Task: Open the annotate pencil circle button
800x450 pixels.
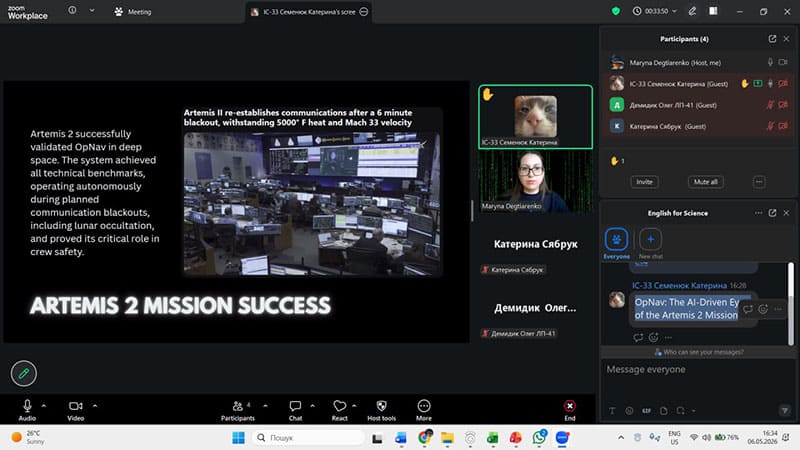Action: (x=23, y=373)
